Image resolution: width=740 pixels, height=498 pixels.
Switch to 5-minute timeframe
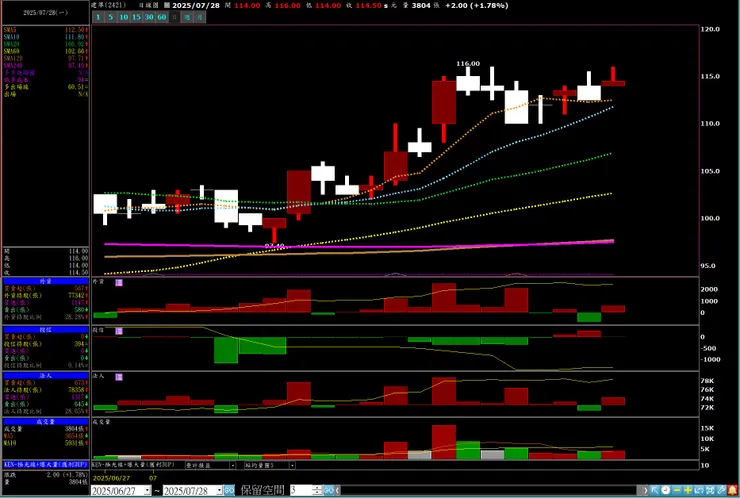coord(111,17)
